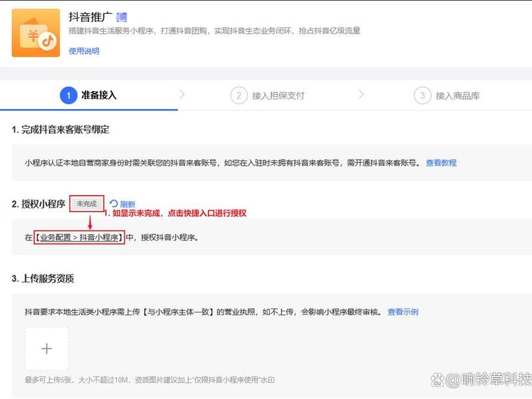Click the step 2 number circle
This screenshot has width=532, height=399.
[239, 95]
